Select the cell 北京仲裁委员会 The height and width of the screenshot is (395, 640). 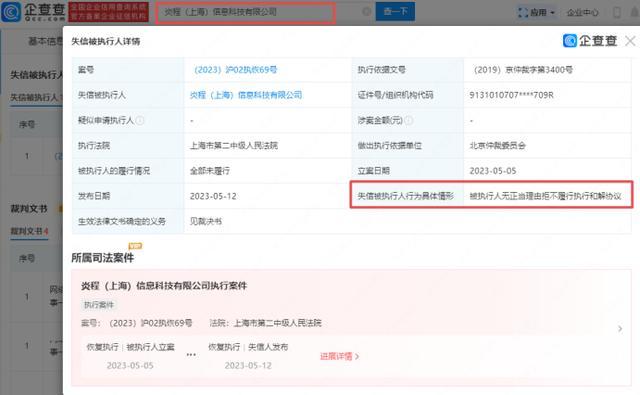(x=498, y=146)
